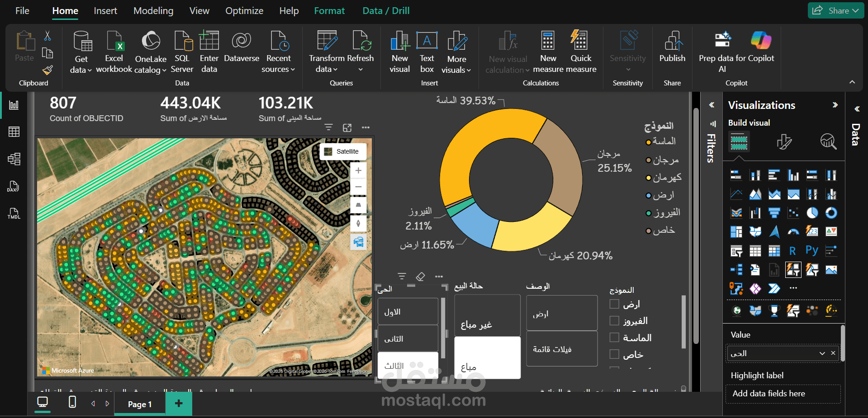Check the الماسة checkbox in النموذج slicer
This screenshot has width=868, height=418.
(614, 338)
